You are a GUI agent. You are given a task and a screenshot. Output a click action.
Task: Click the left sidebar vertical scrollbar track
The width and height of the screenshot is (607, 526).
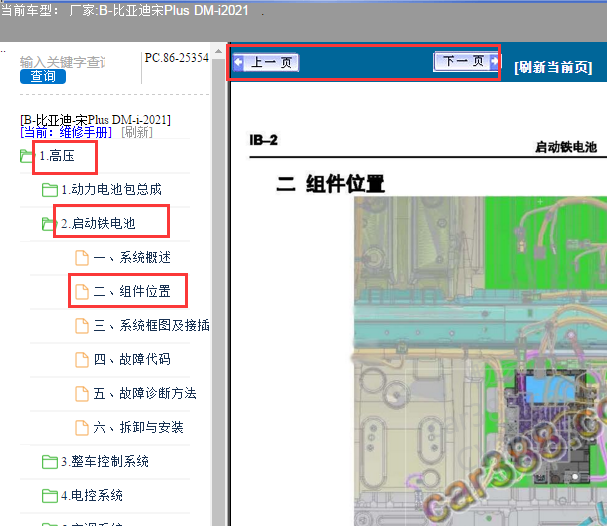(218, 290)
